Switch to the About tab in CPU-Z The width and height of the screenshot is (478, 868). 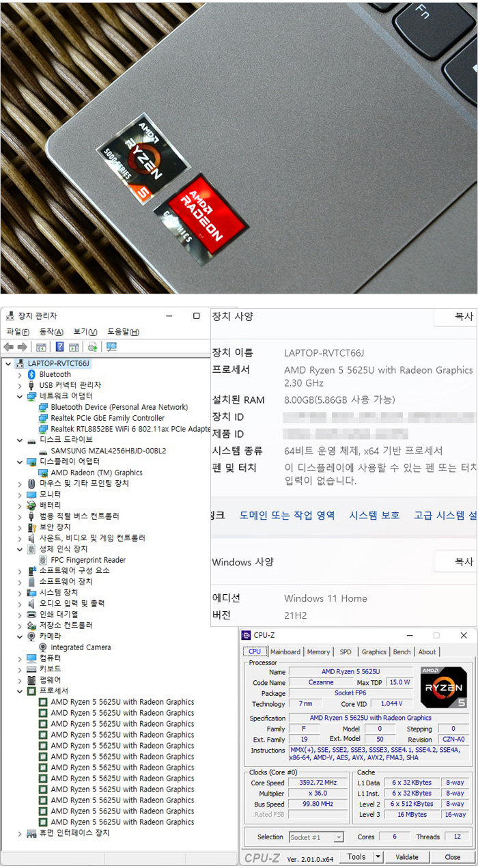coord(427,652)
